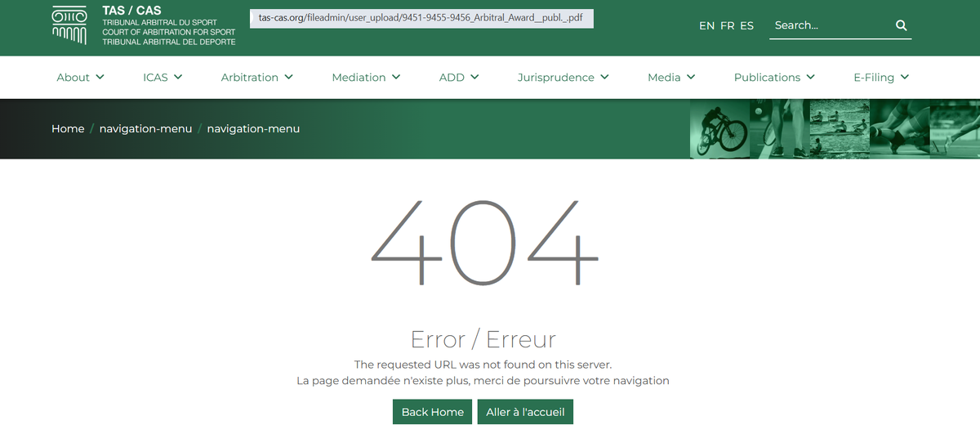The height and width of the screenshot is (443, 980).
Task: Switch language to ES
Action: tap(747, 26)
